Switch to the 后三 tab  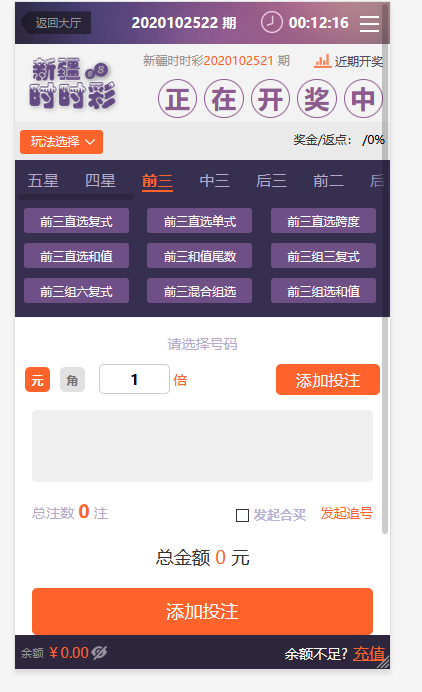(x=271, y=181)
